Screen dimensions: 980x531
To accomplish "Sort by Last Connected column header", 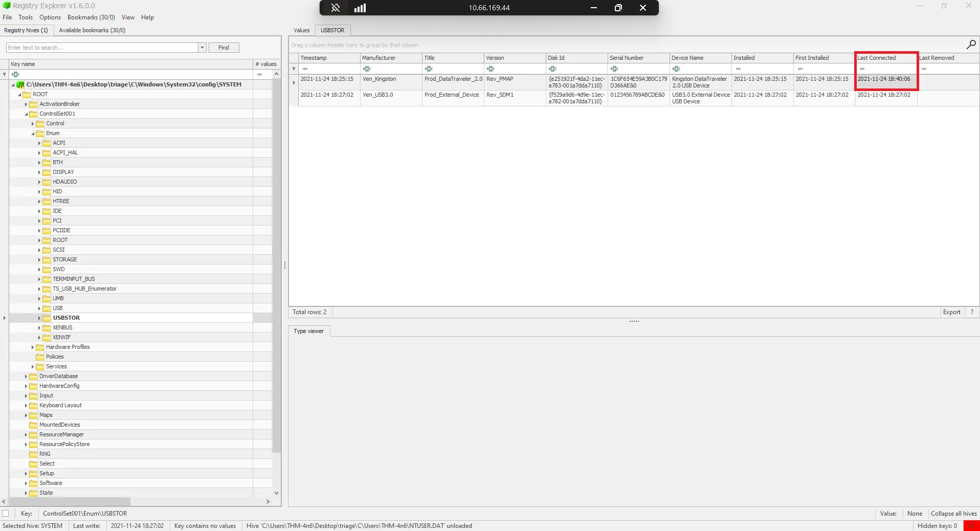I will (886, 58).
